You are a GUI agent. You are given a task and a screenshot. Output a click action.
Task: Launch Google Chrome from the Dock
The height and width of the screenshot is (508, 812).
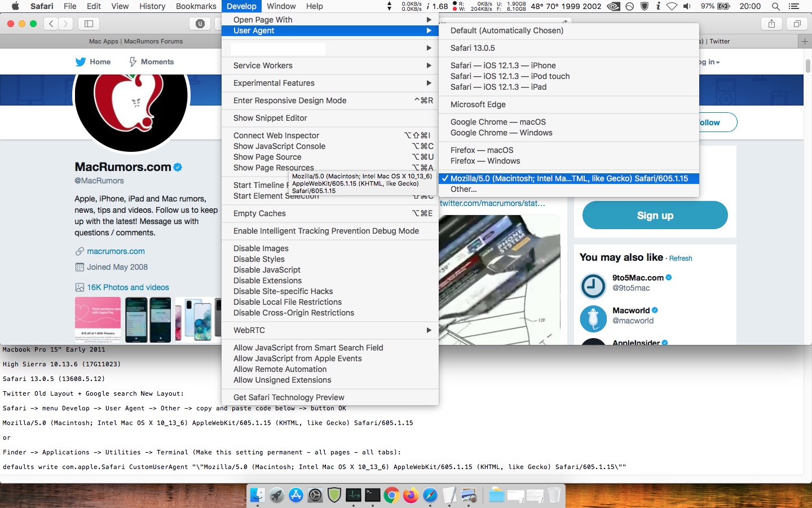[391, 496]
